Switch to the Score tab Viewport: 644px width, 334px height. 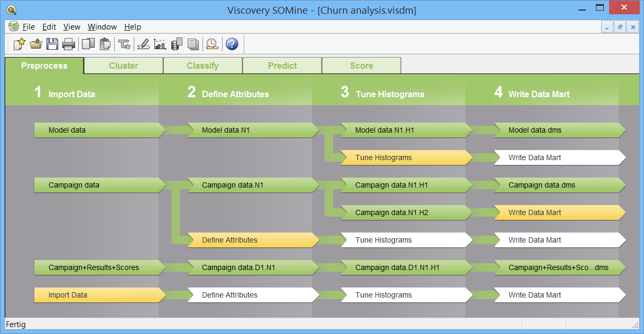362,66
